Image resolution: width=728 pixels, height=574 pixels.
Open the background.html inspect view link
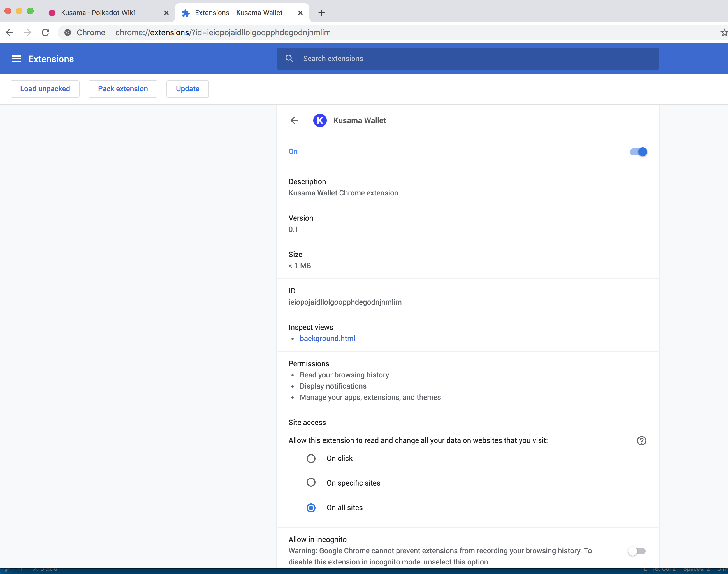[327, 339]
